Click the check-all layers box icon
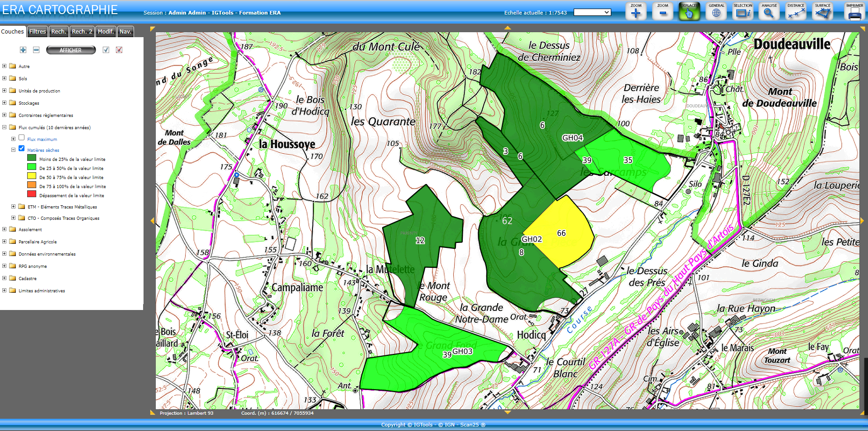The image size is (868, 431). coord(106,50)
